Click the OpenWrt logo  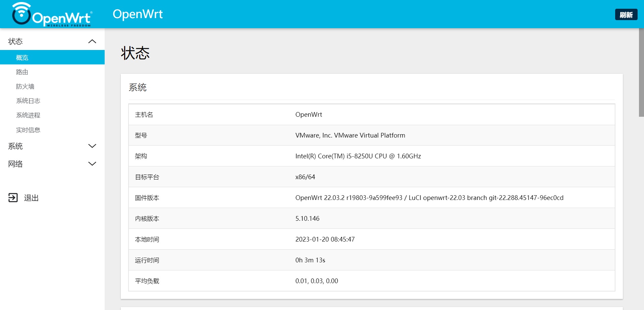coord(52,14)
